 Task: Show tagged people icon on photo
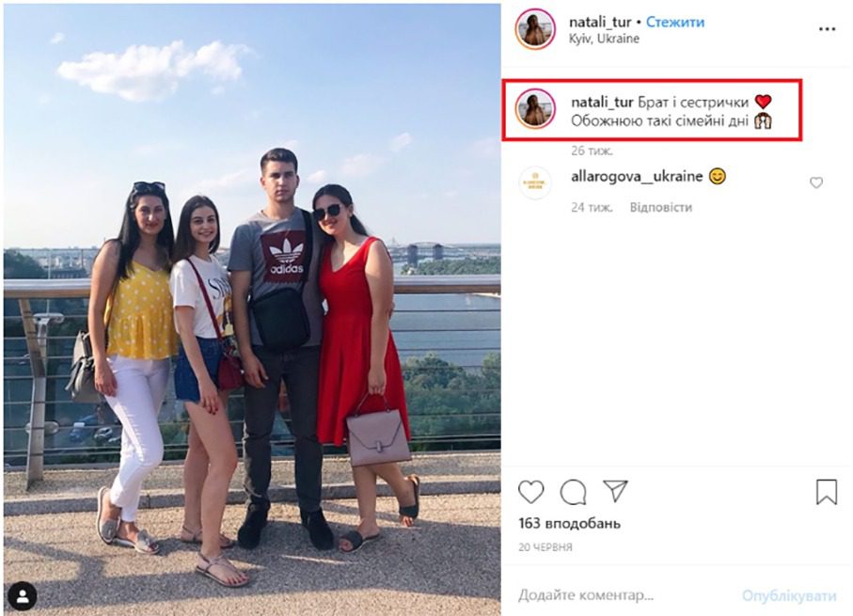[22, 596]
